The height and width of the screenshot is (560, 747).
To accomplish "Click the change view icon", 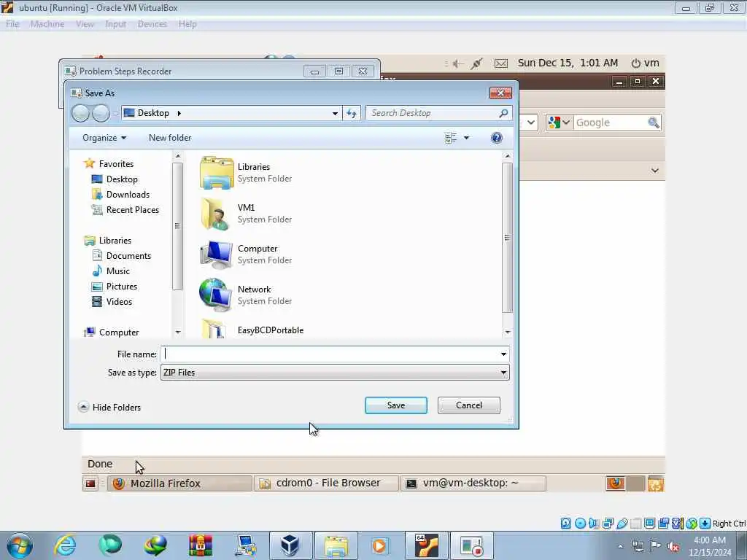I will (x=451, y=138).
